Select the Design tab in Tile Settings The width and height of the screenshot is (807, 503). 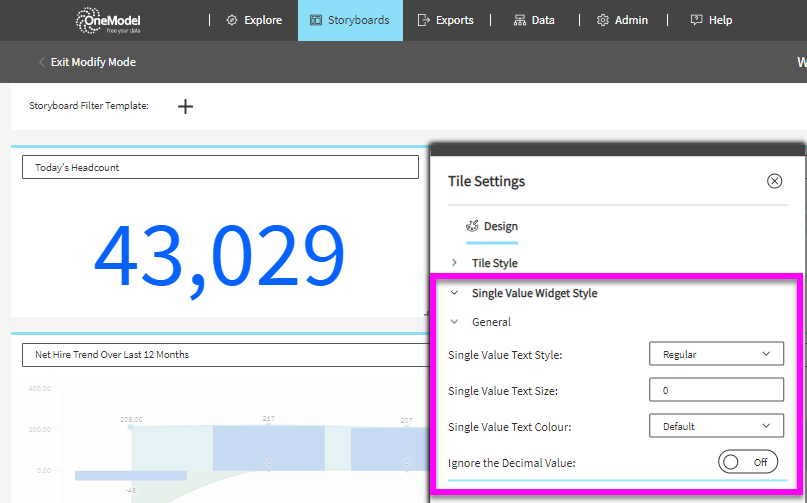click(492, 227)
